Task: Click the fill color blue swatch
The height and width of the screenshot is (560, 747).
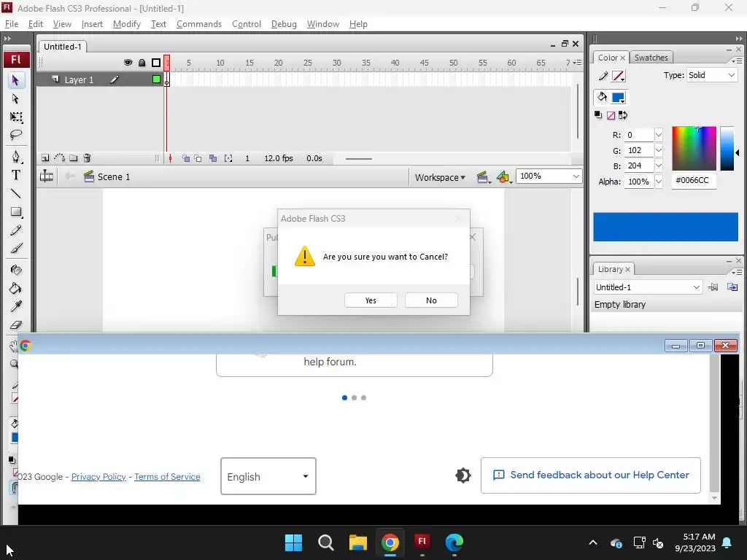Action: tap(619, 98)
